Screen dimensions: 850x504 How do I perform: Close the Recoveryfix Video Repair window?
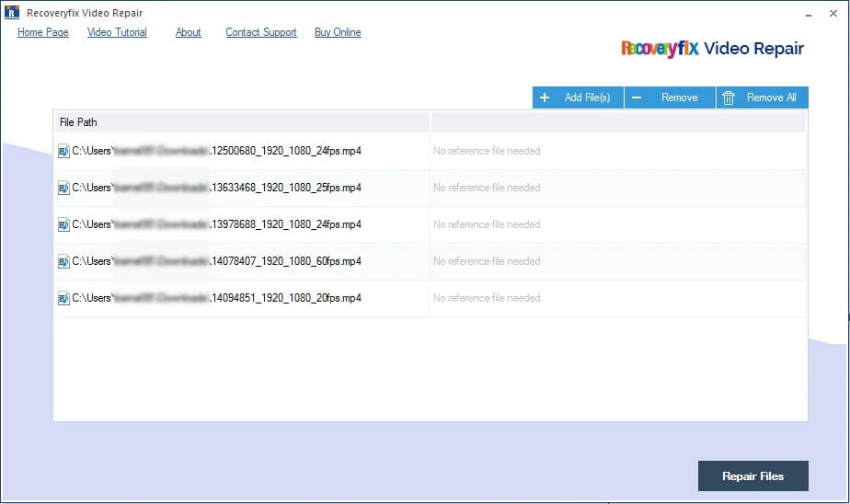pyautogui.click(x=833, y=14)
